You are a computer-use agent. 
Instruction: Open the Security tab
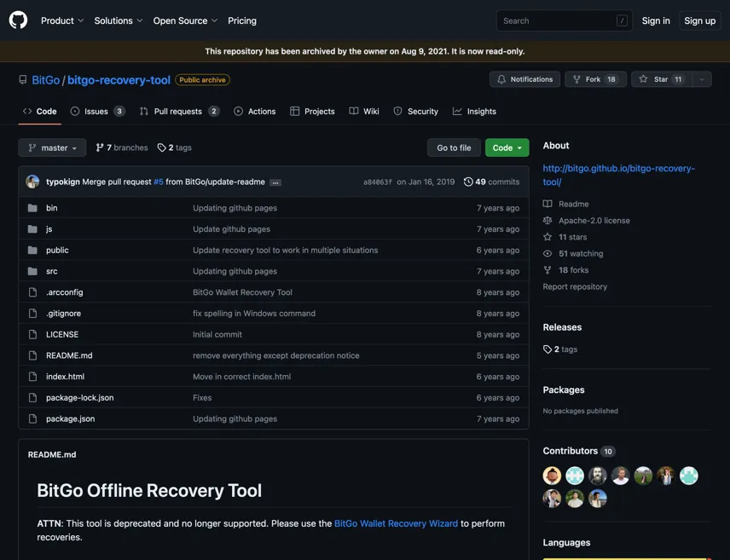coord(416,112)
